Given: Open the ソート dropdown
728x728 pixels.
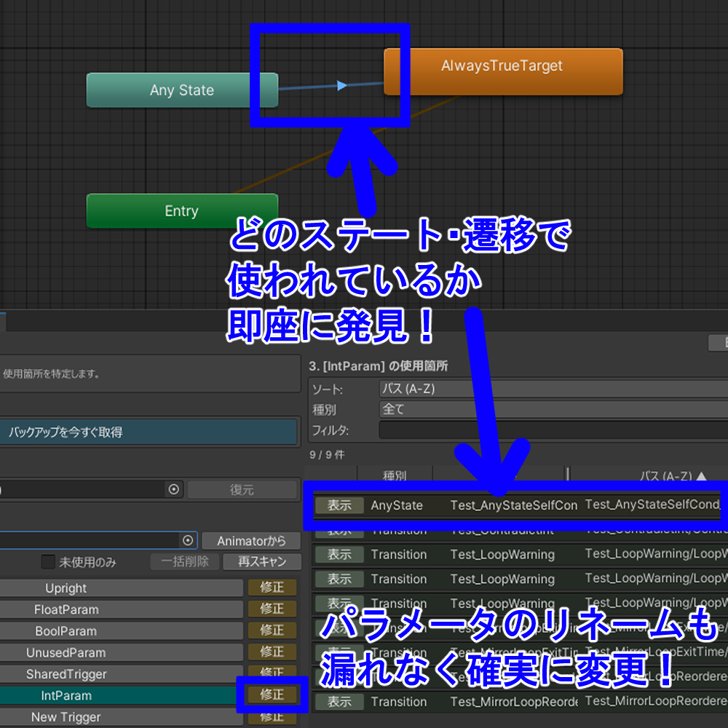Looking at the screenshot, I should (x=553, y=389).
